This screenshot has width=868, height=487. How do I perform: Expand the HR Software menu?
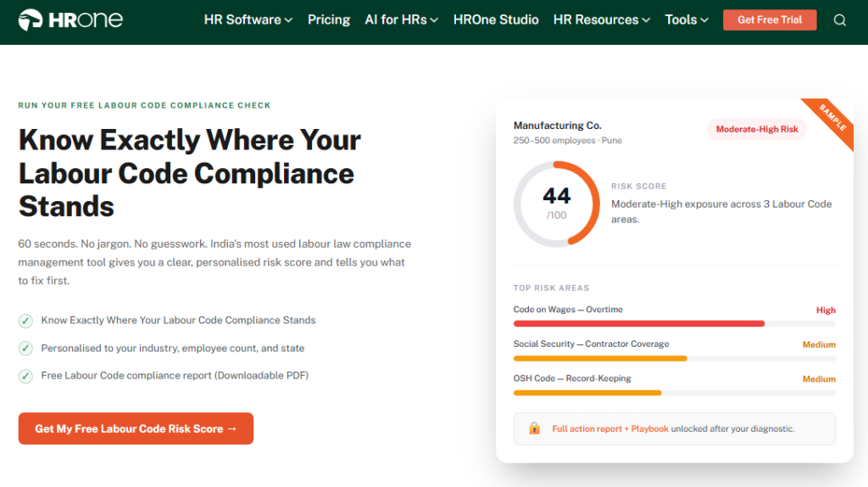[x=248, y=20]
